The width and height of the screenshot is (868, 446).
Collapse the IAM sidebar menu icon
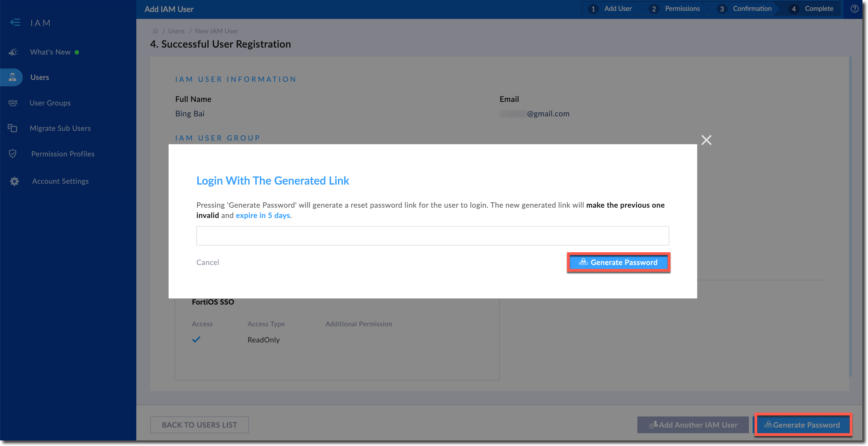[15, 23]
